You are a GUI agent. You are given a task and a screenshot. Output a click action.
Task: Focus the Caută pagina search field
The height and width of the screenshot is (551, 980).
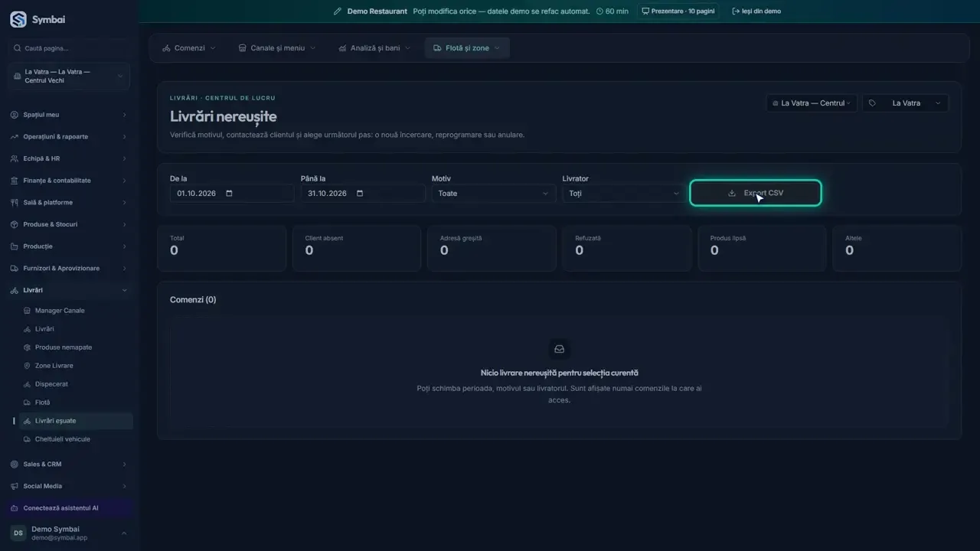coord(69,48)
